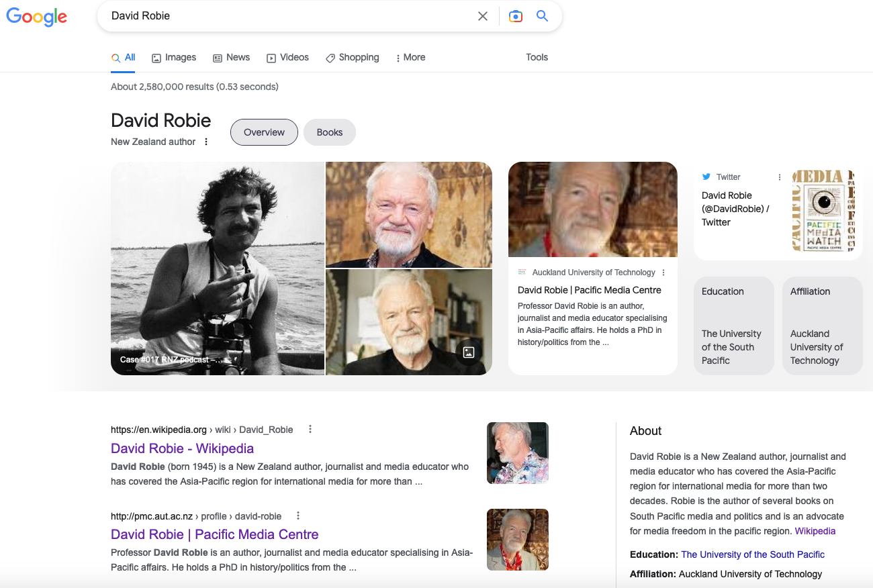Expand the More search categories dropdown
873x588 pixels.
coord(410,57)
